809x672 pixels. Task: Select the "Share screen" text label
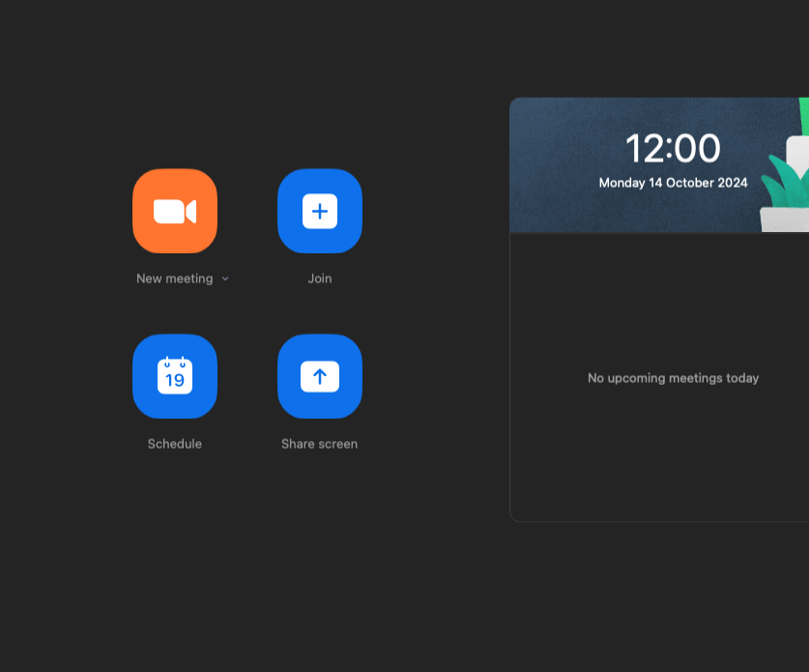320,444
